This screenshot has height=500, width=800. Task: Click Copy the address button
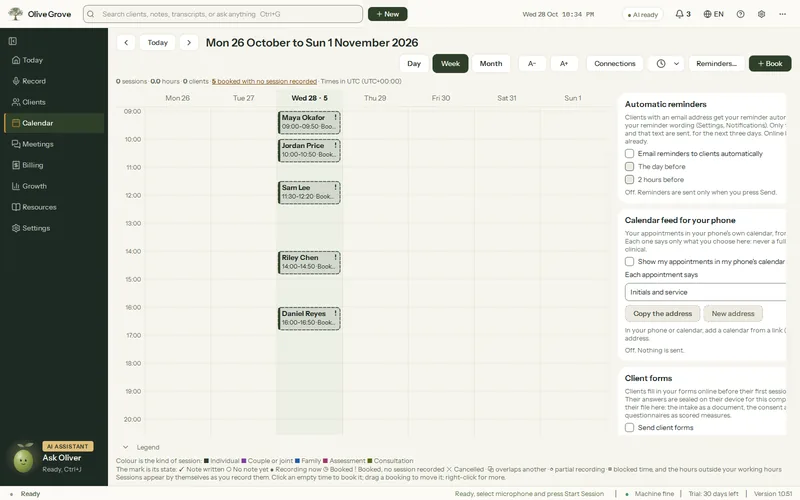point(662,314)
